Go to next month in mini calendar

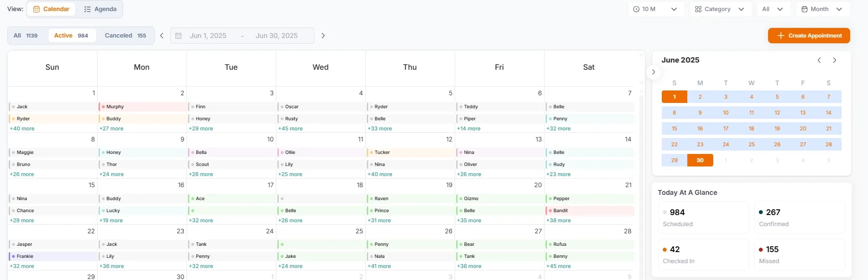click(x=835, y=60)
